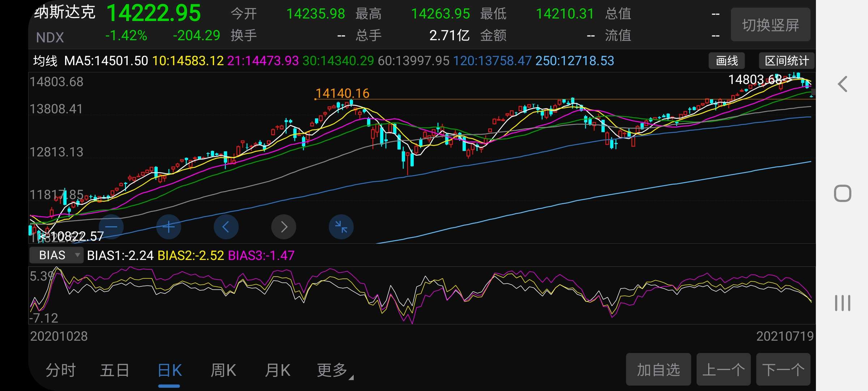The width and height of the screenshot is (868, 391).
Task: Switch to the 五日 tab
Action: click(x=115, y=370)
